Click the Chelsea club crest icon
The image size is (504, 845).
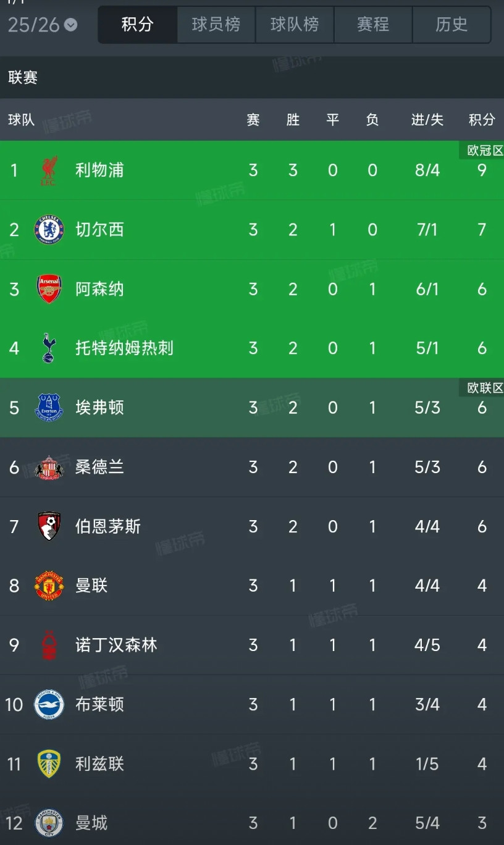(x=49, y=230)
